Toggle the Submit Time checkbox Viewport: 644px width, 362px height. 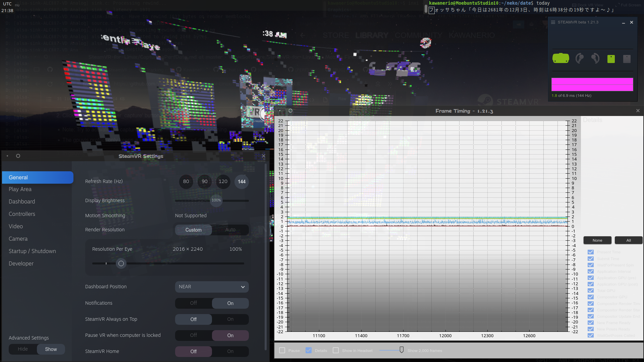(x=591, y=259)
